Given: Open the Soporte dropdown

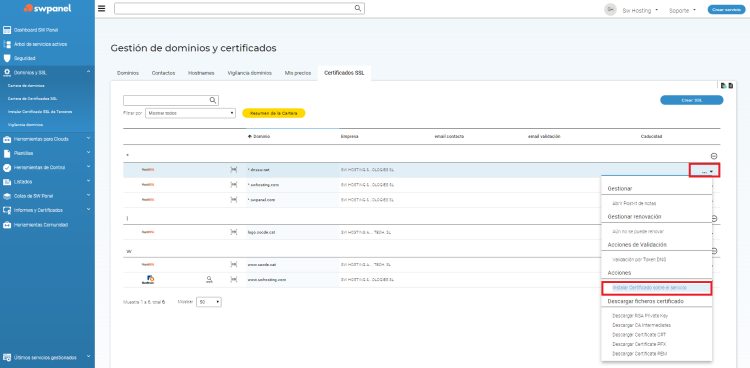Looking at the screenshot, I should pyautogui.click(x=682, y=10).
